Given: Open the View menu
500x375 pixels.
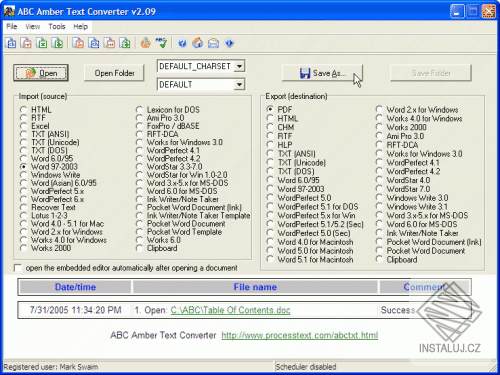Looking at the screenshot, I should pyautogui.click(x=33, y=26).
